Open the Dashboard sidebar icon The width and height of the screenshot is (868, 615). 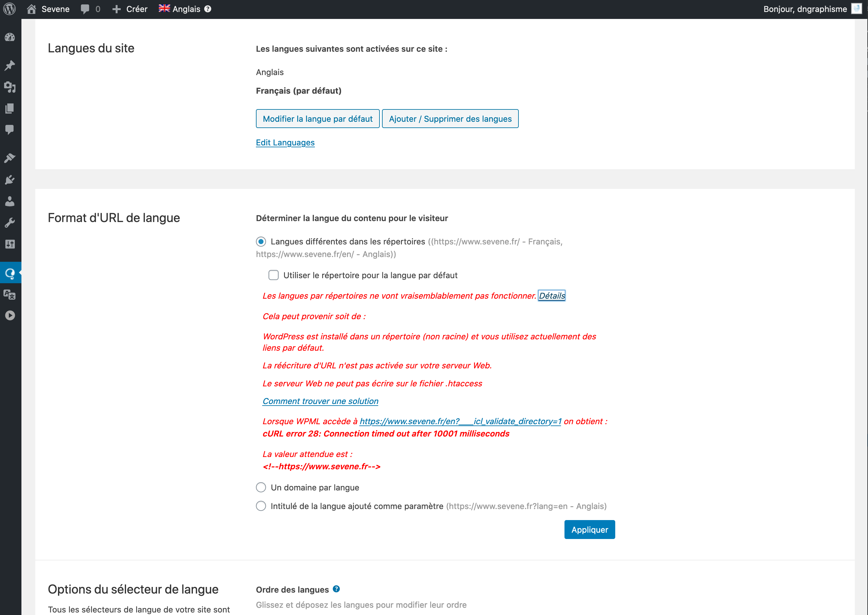[10, 37]
